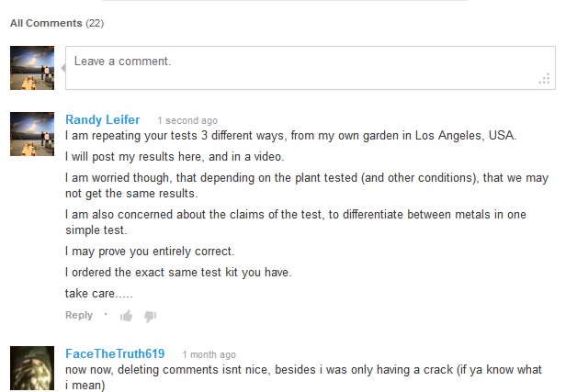
Task: Click FaceTheTruth619's "deleting comments isnt nice" text
Action: (x=303, y=369)
